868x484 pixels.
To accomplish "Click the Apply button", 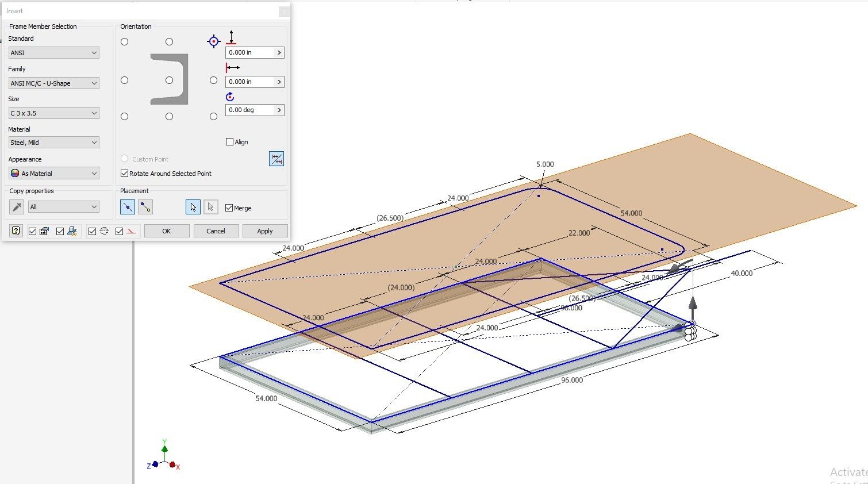I will [265, 231].
